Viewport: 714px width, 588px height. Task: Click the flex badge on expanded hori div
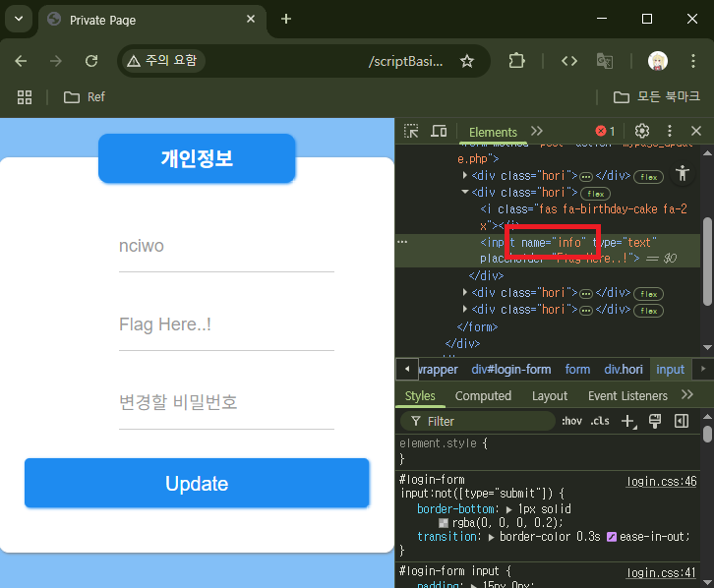pos(596,194)
